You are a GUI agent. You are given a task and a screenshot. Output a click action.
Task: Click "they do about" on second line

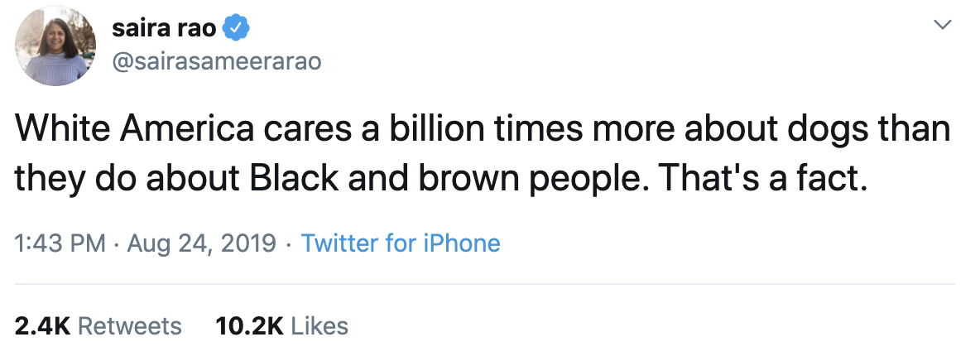(x=136, y=180)
